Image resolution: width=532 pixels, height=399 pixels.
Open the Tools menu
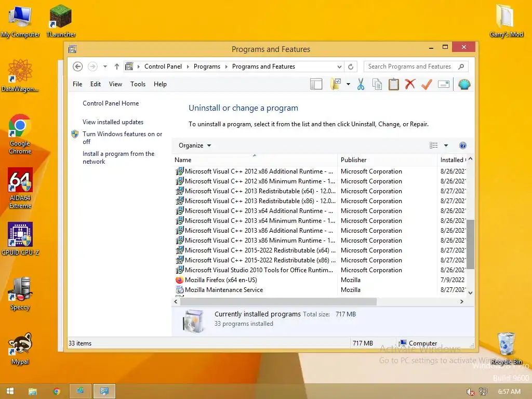138,84
